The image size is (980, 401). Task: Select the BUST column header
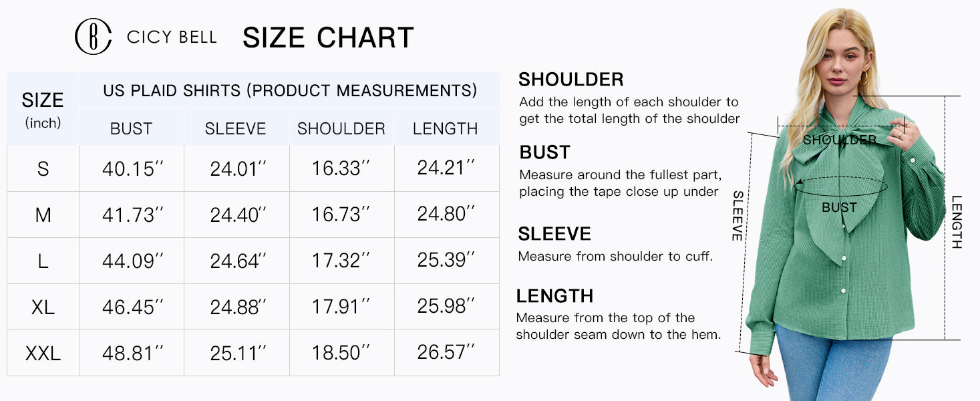(131, 129)
